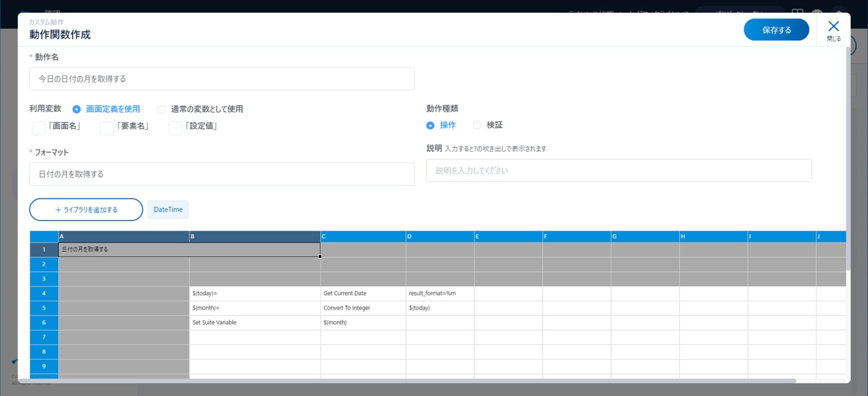This screenshot has width=868, height=396.
Task: Click the フォーマット text field
Action: (222, 174)
